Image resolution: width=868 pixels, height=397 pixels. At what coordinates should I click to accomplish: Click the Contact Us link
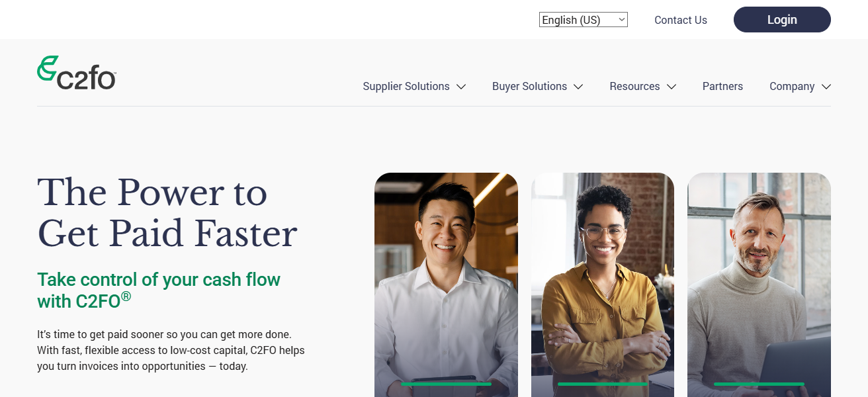pyautogui.click(x=681, y=20)
